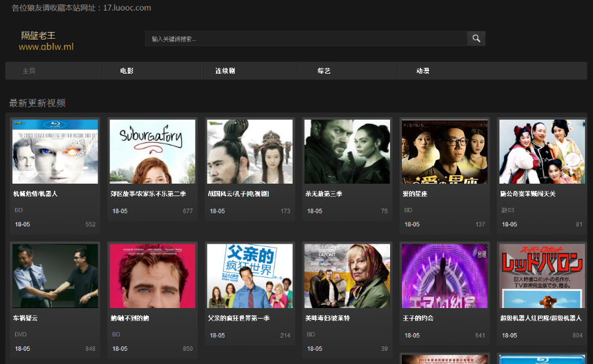Image resolution: width=593 pixels, height=364 pixels.
Task: Click the title 机械危情/机器人
Action: 35,194
